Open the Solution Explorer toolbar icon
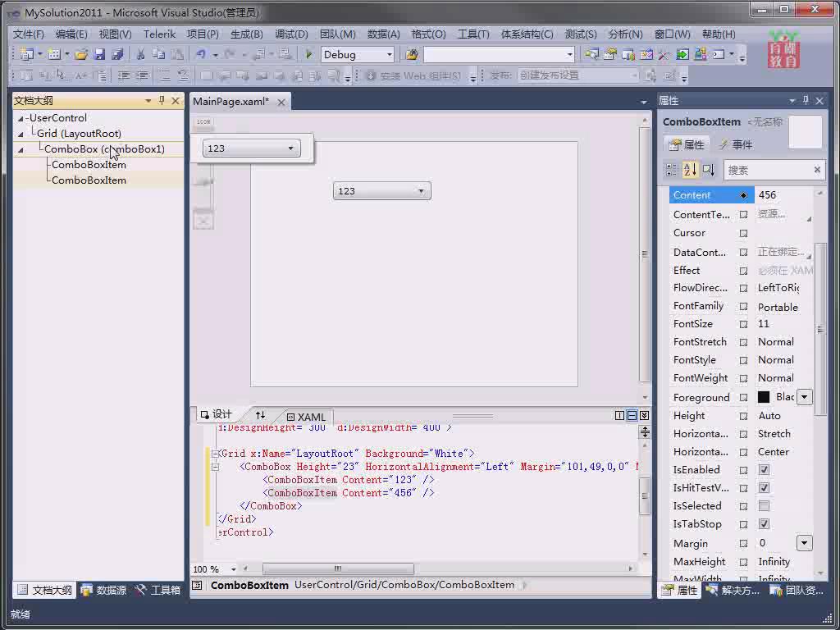 click(x=592, y=54)
